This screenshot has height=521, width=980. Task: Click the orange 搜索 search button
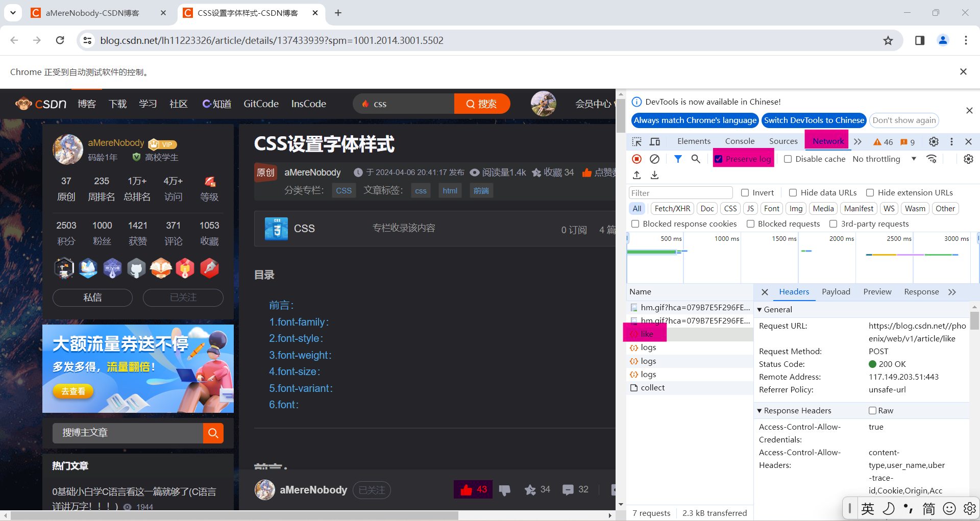pyautogui.click(x=482, y=104)
